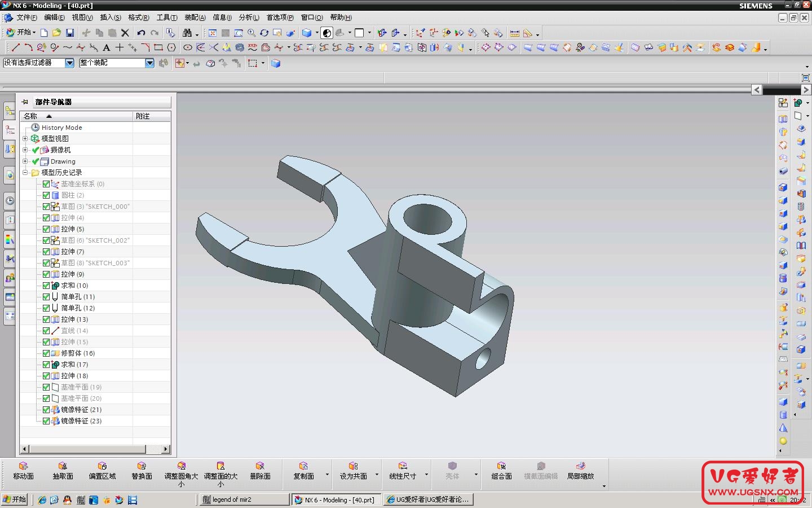Click the navigator horizontal scrollbar left arrow
812x508 pixels.
point(24,449)
